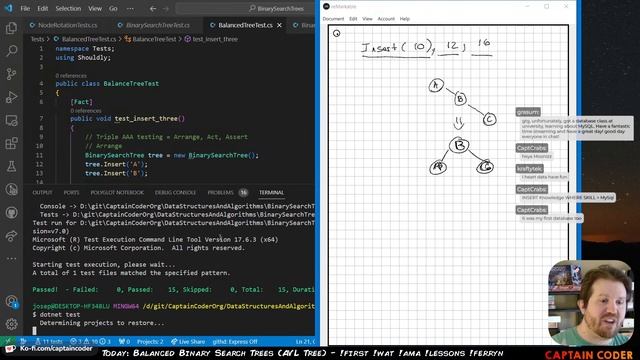Viewport: 640px width, 360px height.
Task: Switch to the OUTPUT panel tab
Action: (x=42, y=193)
